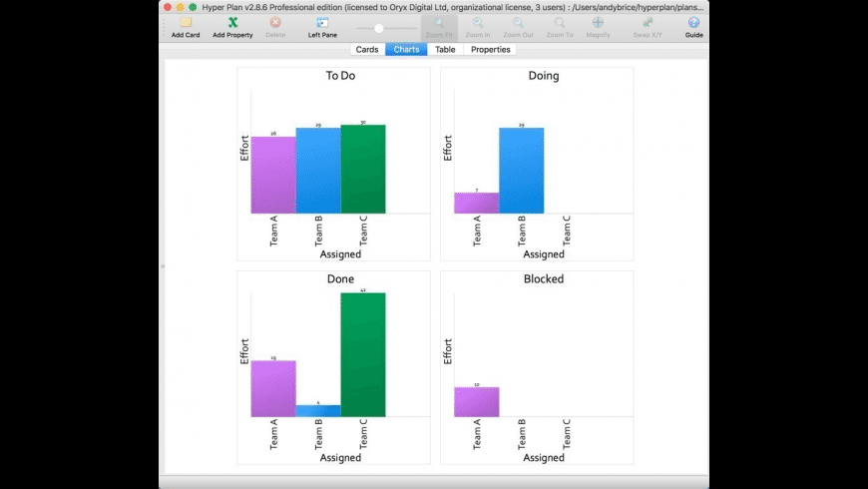Click the Blocked chart title
Image resolution: width=868 pixels, height=489 pixels.
(544, 279)
